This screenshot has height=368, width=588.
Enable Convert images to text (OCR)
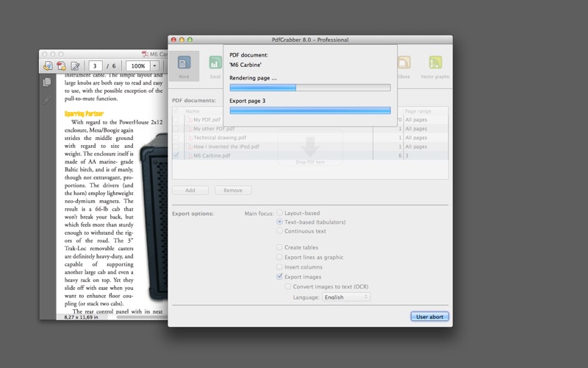[x=288, y=286]
